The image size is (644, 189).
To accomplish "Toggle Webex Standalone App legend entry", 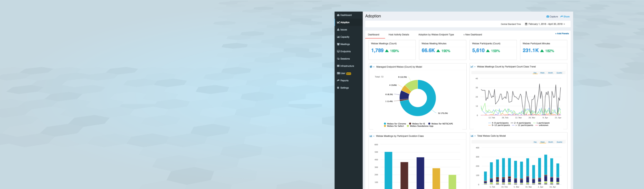I will click(420, 126).
